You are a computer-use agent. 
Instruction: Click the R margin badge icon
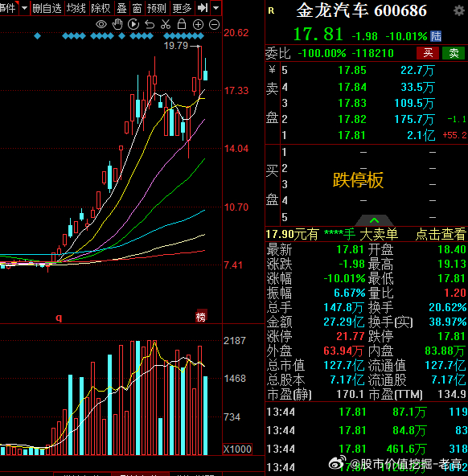click(x=271, y=11)
